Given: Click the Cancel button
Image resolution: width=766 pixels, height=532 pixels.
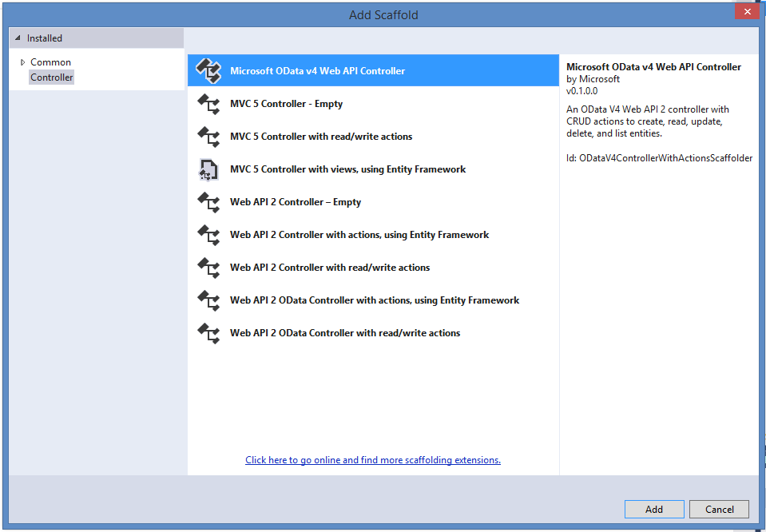Looking at the screenshot, I should [719, 509].
